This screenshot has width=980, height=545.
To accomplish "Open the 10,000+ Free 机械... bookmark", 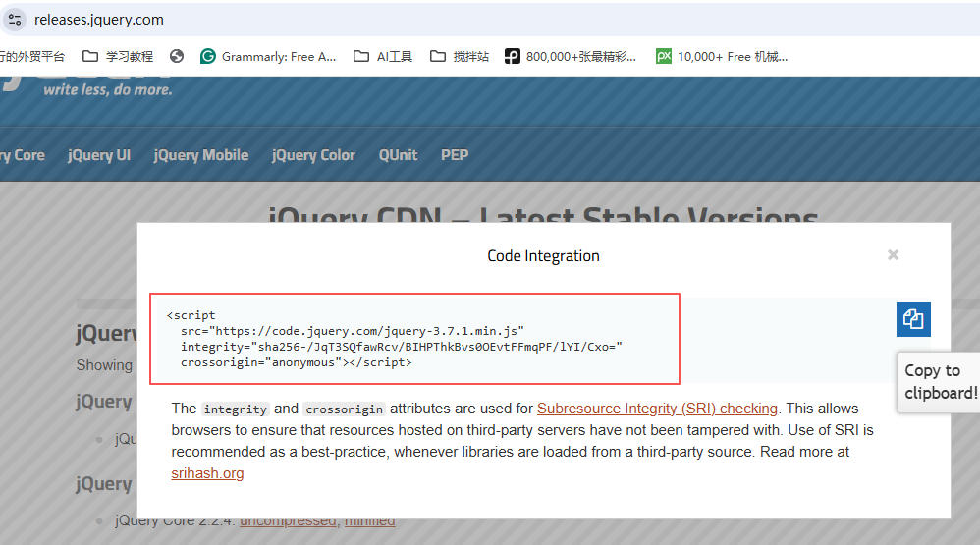I will pyautogui.click(x=722, y=56).
